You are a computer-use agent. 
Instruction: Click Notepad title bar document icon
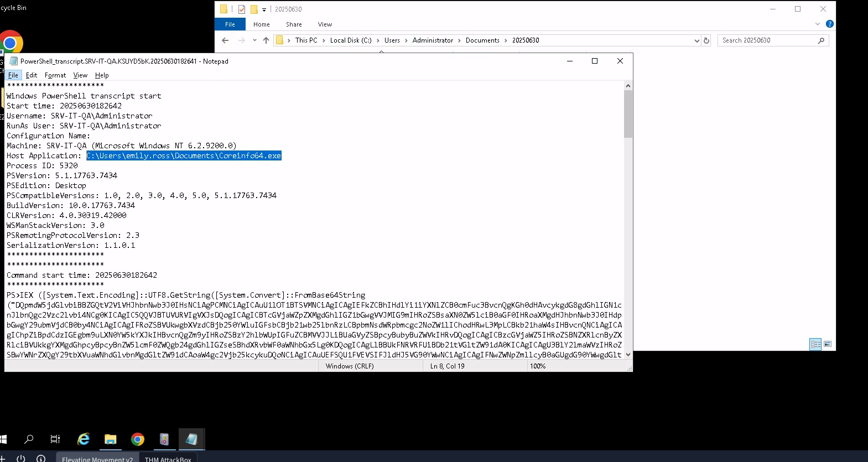pyautogui.click(x=14, y=61)
